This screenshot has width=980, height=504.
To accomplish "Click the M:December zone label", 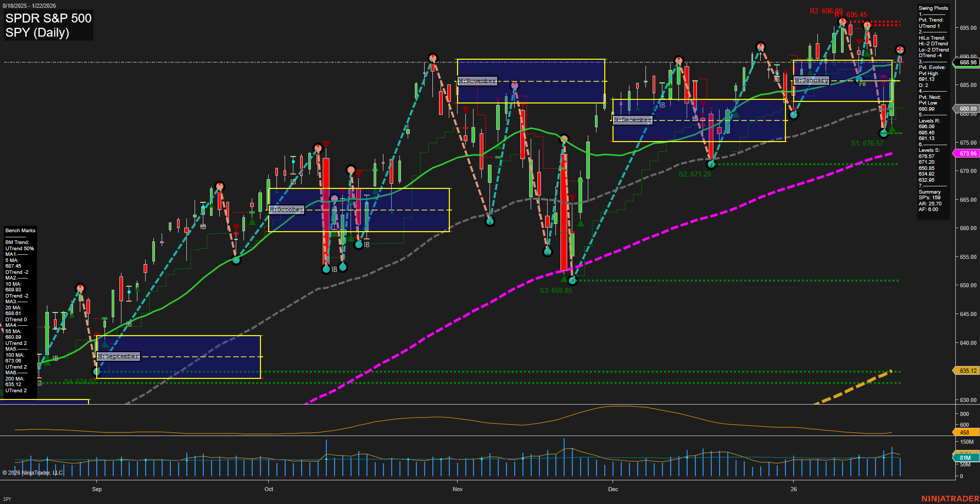I will 632,119.
